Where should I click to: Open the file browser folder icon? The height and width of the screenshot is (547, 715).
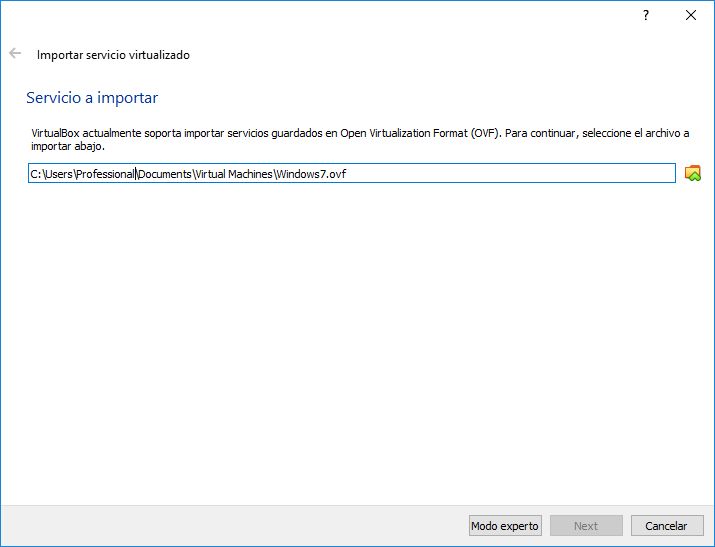(x=693, y=174)
